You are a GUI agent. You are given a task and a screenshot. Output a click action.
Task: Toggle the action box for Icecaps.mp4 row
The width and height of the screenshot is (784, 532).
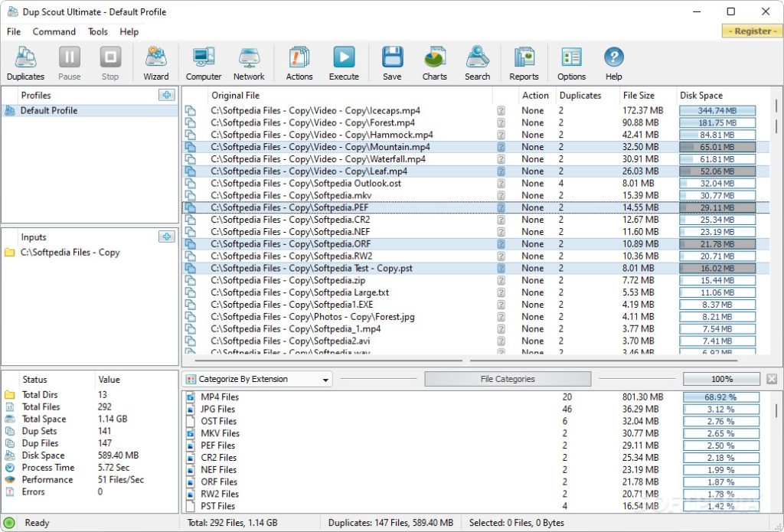click(x=501, y=111)
